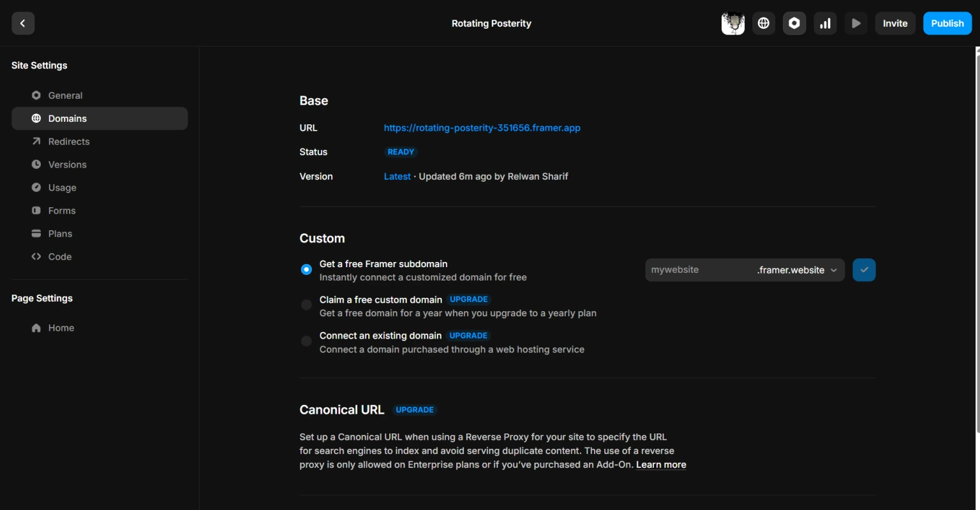Select Domains in sidebar
Viewport: 980px width, 510px height.
pyautogui.click(x=100, y=119)
